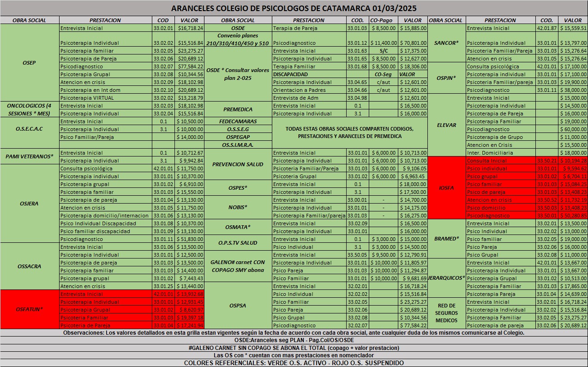Image resolution: width=588 pixels, height=367 pixels.
Task: Select the Observaciones note row
Action: coord(294,333)
